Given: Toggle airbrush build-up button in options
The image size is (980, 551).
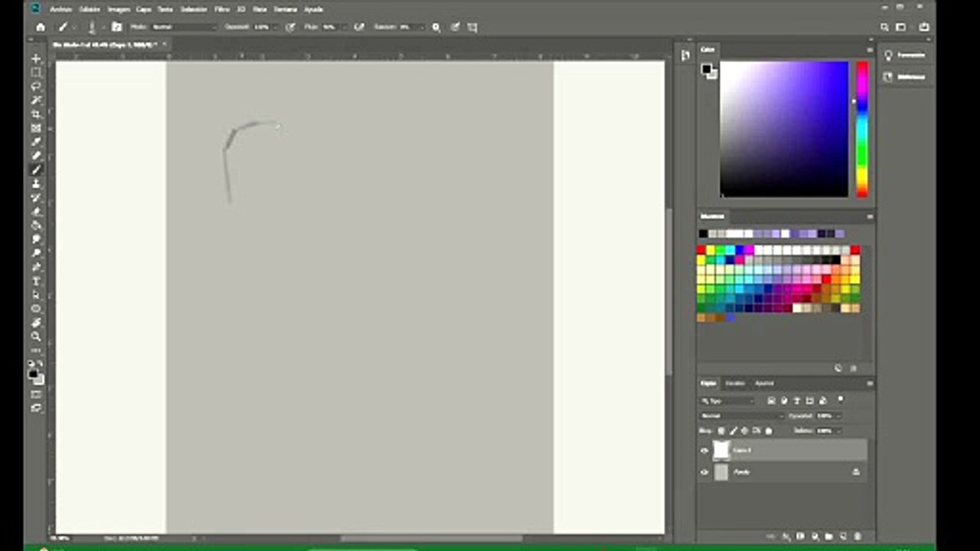Looking at the screenshot, I should [x=359, y=27].
